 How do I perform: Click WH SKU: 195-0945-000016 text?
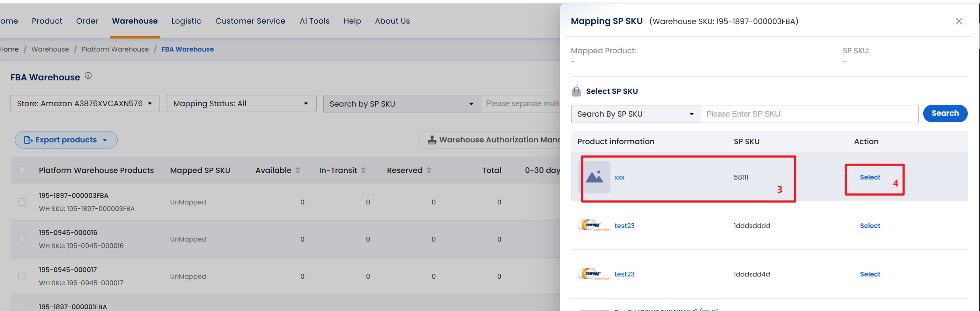(81, 246)
